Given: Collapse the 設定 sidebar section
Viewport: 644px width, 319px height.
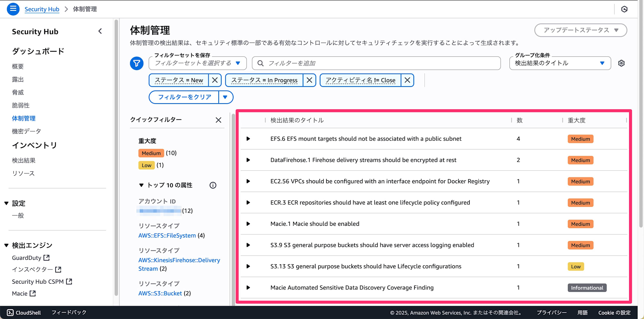Looking at the screenshot, I should pyautogui.click(x=6, y=203).
